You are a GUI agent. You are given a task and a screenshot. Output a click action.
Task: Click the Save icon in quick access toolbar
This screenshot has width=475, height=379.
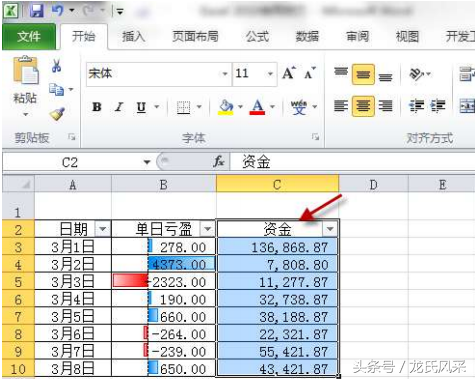pyautogui.click(x=37, y=11)
